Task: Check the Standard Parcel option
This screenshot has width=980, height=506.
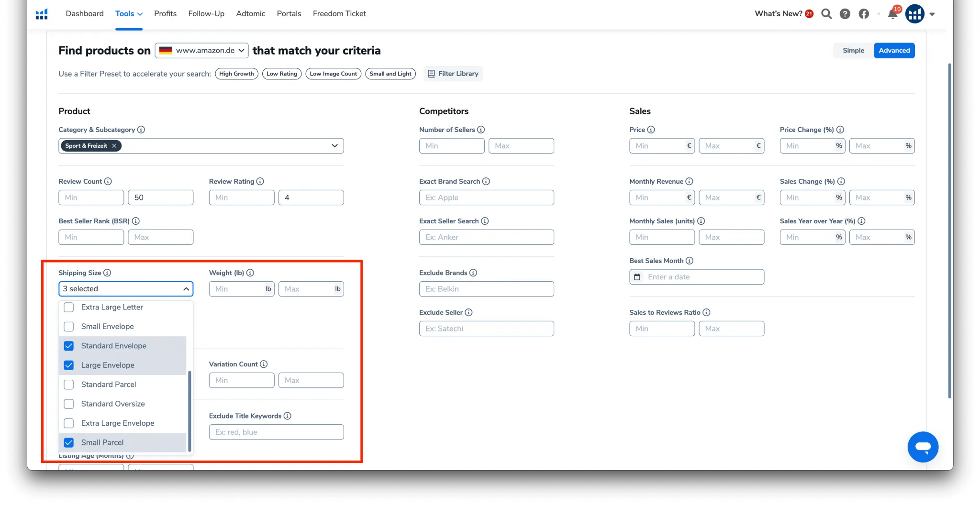Action: (69, 385)
